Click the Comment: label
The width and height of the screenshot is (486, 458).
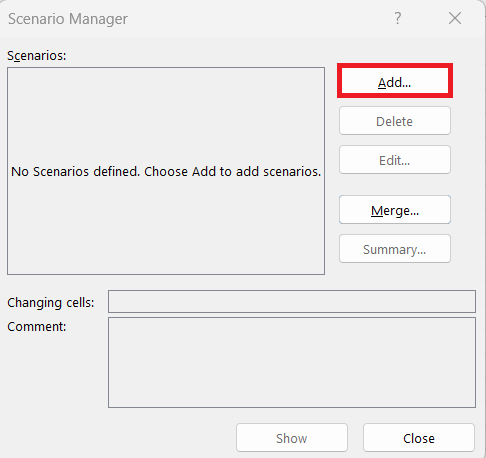(37, 327)
